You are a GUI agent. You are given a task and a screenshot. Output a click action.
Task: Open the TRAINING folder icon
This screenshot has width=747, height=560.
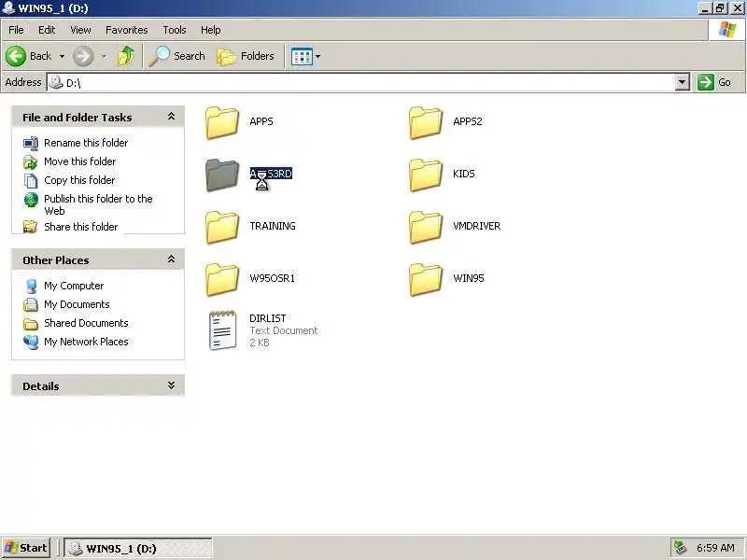[222, 227]
